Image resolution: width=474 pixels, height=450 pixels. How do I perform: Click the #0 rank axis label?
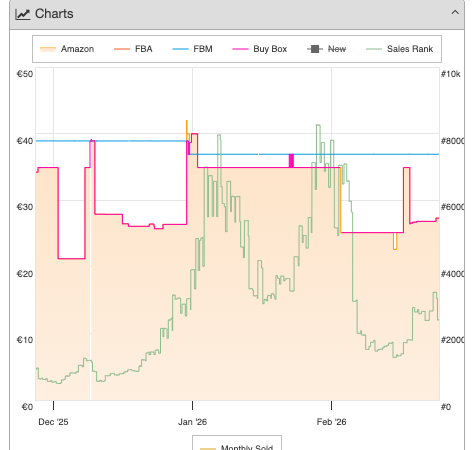coord(446,407)
